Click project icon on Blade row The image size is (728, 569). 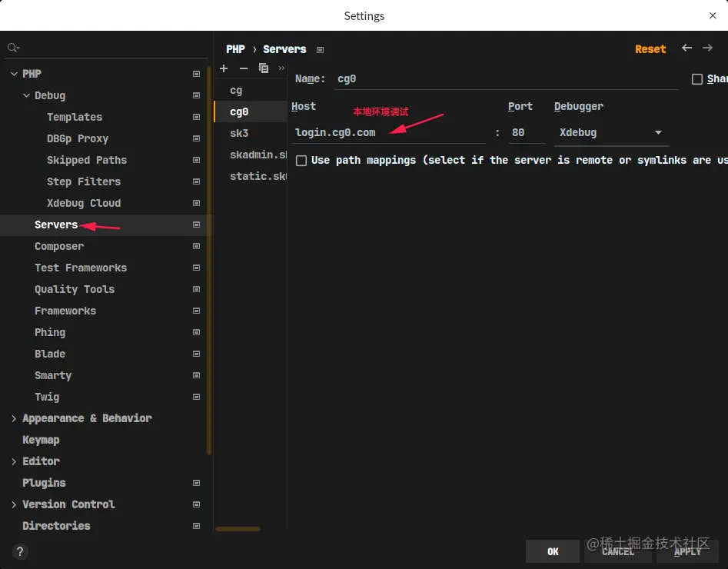[196, 354]
